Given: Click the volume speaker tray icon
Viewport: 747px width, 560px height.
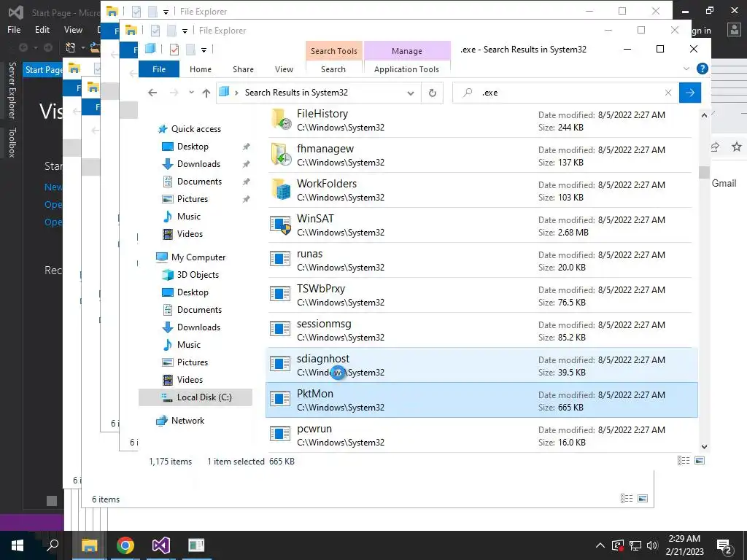Looking at the screenshot, I should 652,545.
